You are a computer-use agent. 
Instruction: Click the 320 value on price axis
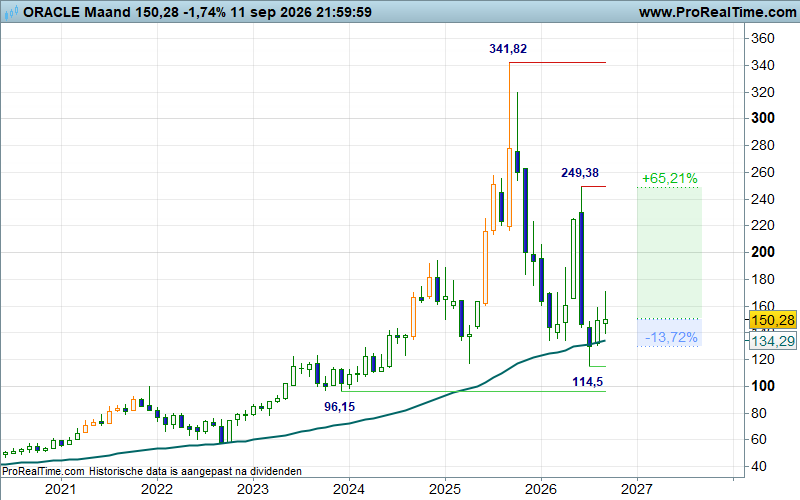point(763,92)
